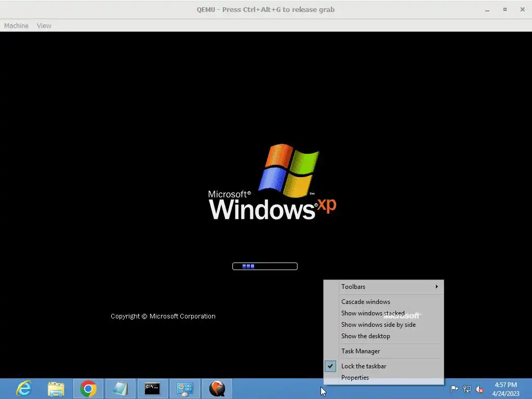The image size is (532, 399).
Task: Choose Show the desktop
Action: 384,336
